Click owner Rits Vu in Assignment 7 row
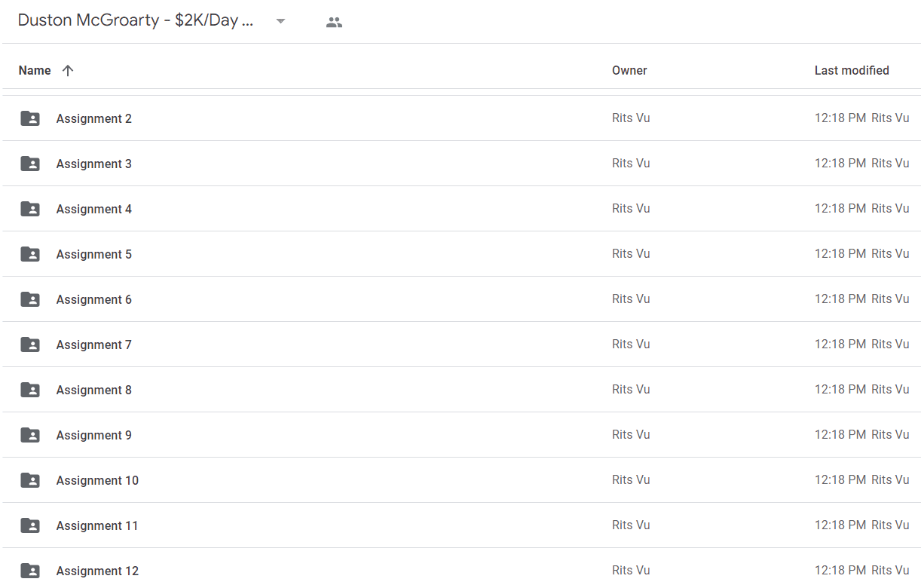The height and width of the screenshot is (588, 921). [631, 344]
